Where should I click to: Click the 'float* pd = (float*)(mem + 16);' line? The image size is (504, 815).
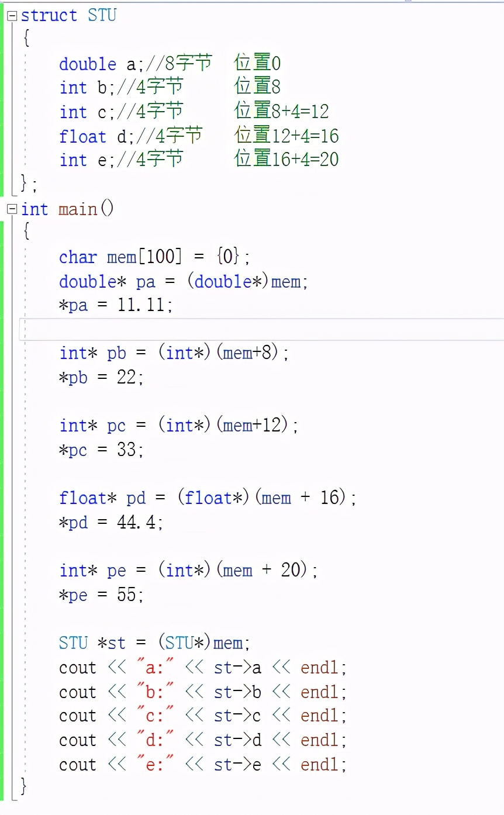point(208,498)
